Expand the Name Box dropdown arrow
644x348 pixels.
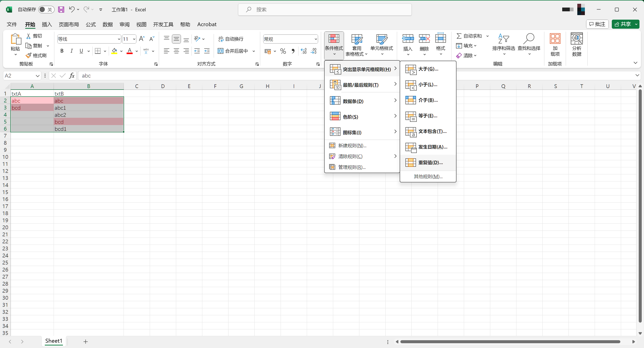point(37,76)
